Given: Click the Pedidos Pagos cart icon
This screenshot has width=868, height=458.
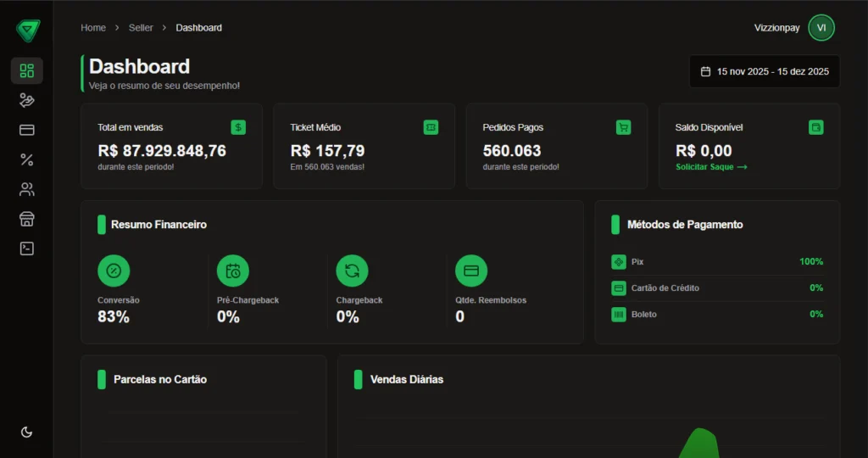Looking at the screenshot, I should 623,127.
